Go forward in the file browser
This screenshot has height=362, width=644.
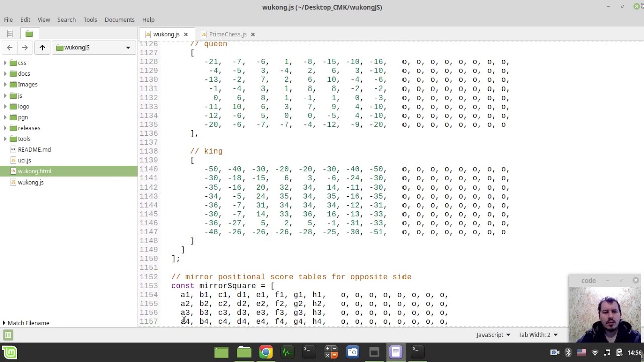point(25,47)
